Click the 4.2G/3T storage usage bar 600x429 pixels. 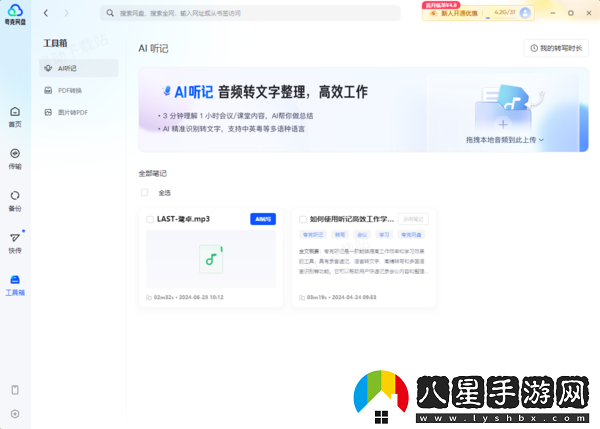pos(501,14)
